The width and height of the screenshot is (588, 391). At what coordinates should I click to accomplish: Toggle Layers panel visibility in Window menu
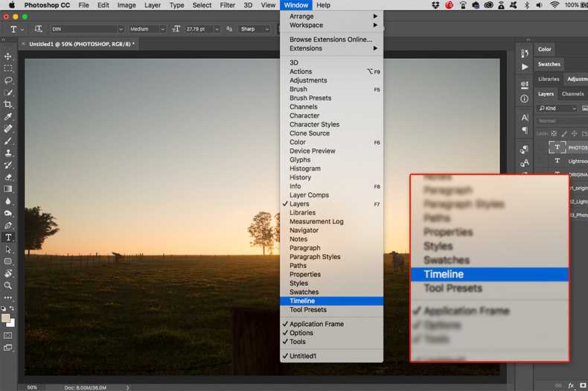point(331,204)
